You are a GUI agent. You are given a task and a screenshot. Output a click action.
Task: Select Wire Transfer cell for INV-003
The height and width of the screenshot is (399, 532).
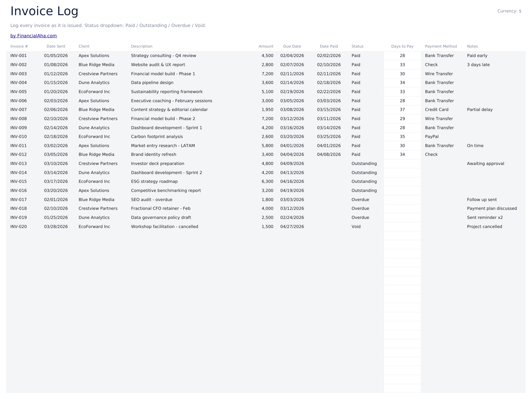(439, 74)
